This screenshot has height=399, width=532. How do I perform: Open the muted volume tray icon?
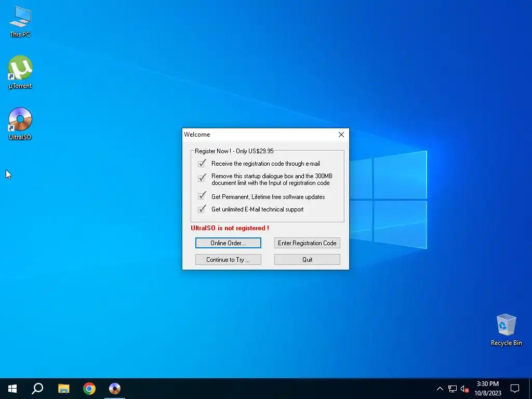tap(464, 389)
